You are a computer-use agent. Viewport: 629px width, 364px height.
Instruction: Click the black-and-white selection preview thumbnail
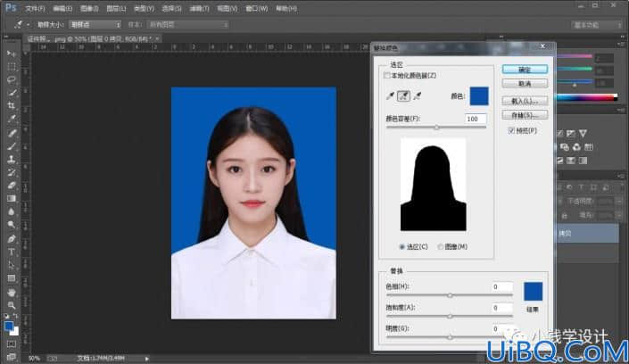pyautogui.click(x=434, y=184)
